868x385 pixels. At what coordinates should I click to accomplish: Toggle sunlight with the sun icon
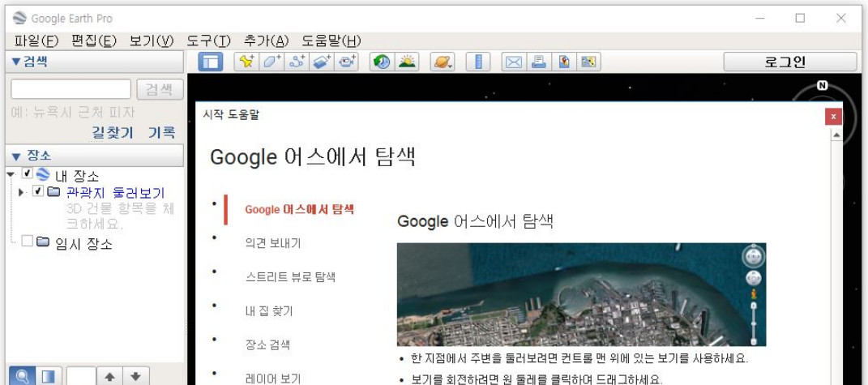(x=407, y=62)
